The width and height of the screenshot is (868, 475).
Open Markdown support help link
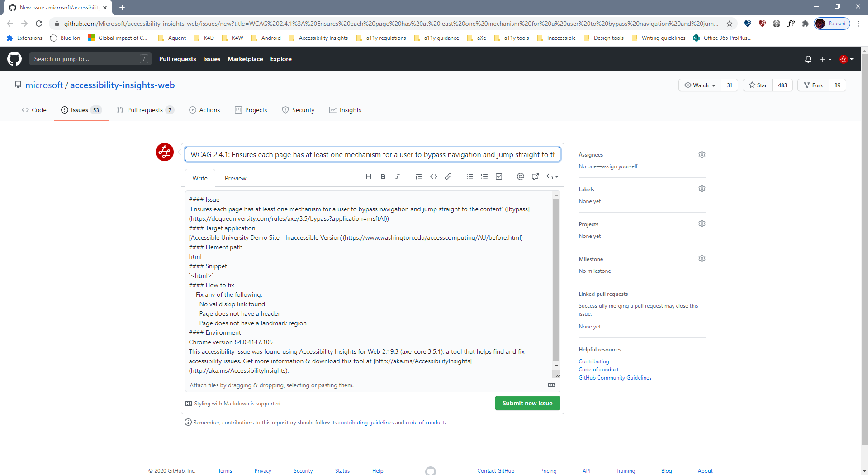(233, 404)
